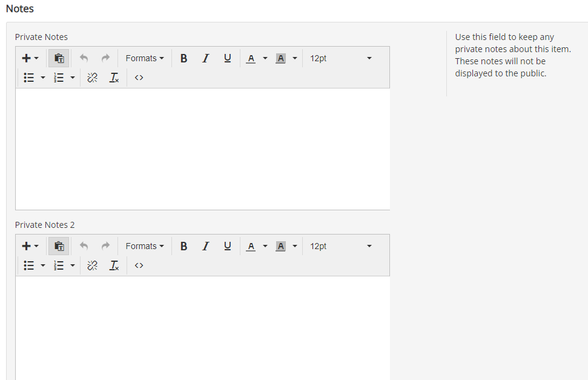Expand bullet list styles in Private Notes 2
The width and height of the screenshot is (588, 380).
[43, 265]
